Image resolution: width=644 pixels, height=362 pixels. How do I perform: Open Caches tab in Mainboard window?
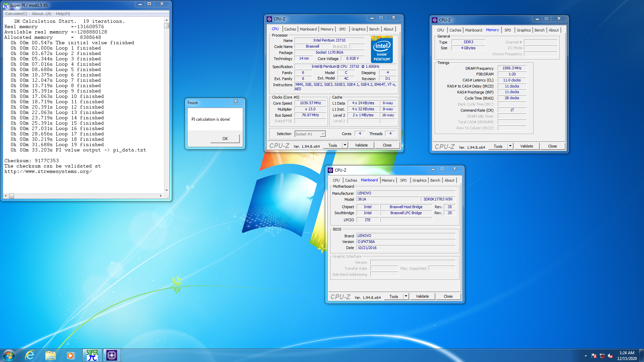click(351, 180)
